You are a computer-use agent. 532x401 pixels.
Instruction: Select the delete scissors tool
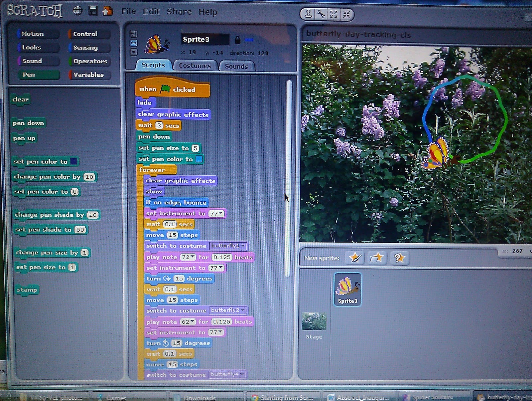(x=321, y=14)
